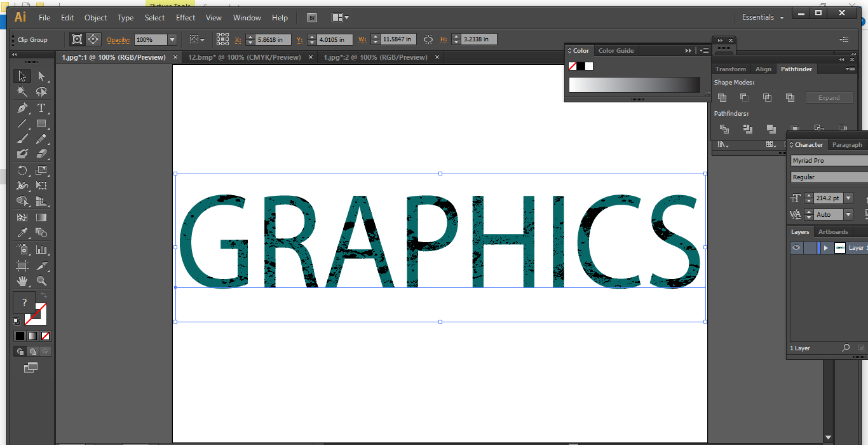
Task: Choose the Eyedropper tool
Action: pyautogui.click(x=22, y=233)
